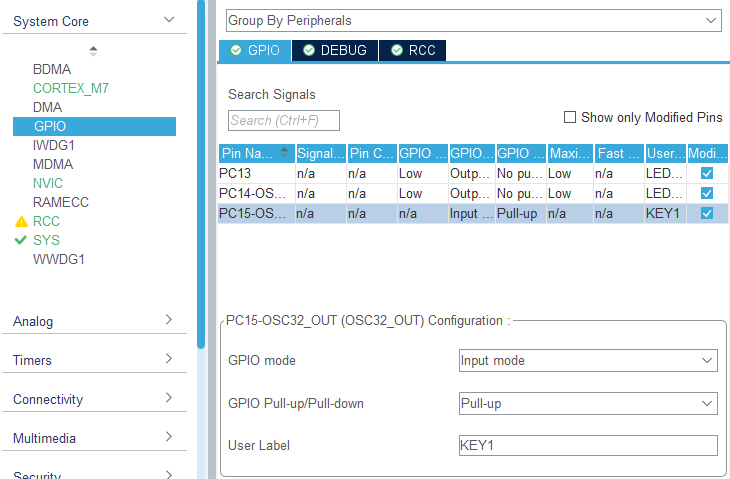The height and width of the screenshot is (479, 730).
Task: Enable Show only Modified Pins checkbox
Action: [x=569, y=117]
